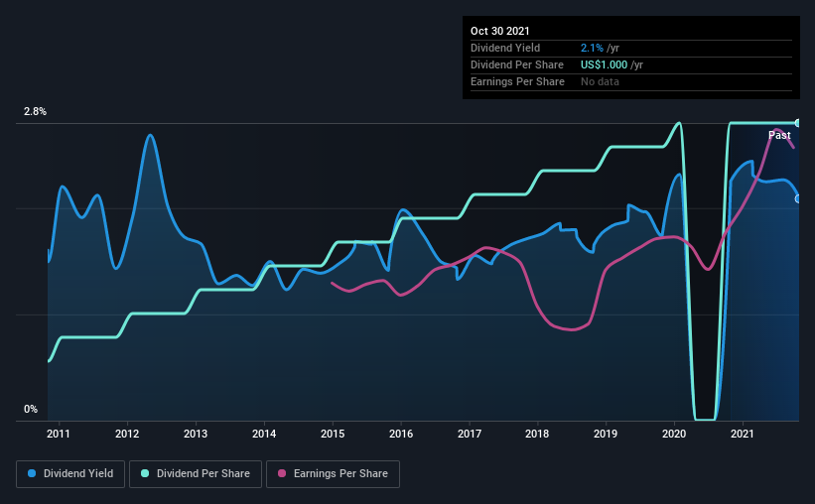The width and height of the screenshot is (815, 504).
Task: Click the 2015 x-axis label
Action: click(x=333, y=434)
